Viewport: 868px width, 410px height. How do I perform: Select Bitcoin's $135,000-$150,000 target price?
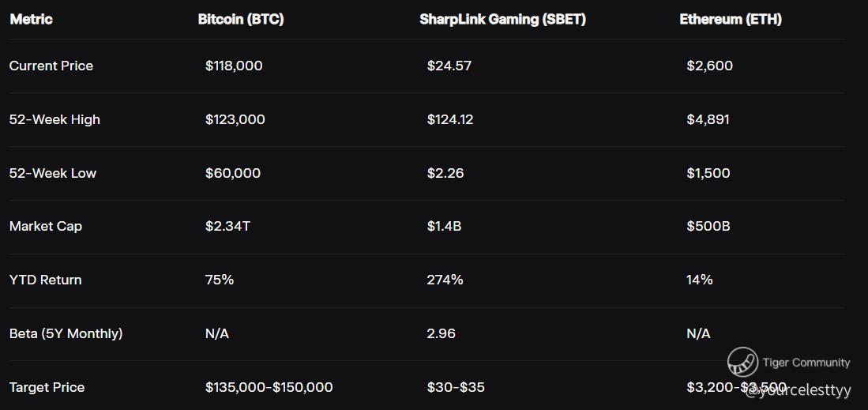pos(269,387)
